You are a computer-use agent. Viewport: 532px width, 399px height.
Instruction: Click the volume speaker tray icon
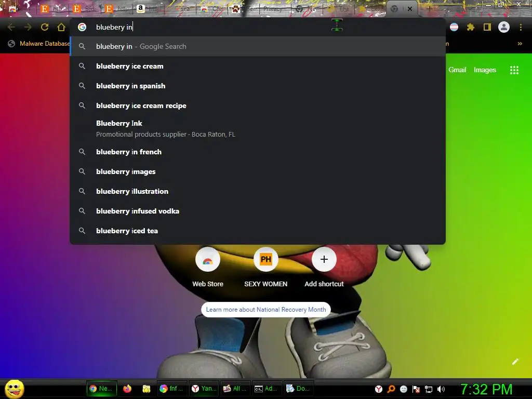point(441,389)
